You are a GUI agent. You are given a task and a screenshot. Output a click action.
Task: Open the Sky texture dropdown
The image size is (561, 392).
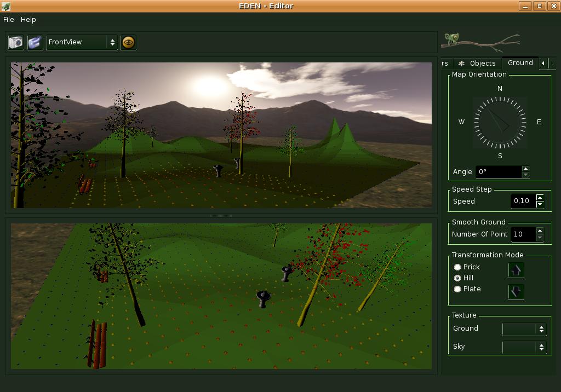tap(524, 347)
